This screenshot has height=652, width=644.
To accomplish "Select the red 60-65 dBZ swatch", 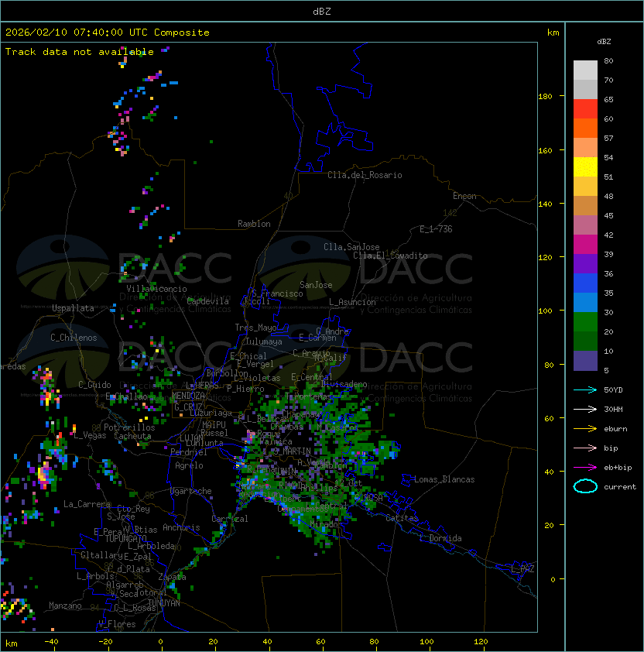I will pyautogui.click(x=585, y=109).
